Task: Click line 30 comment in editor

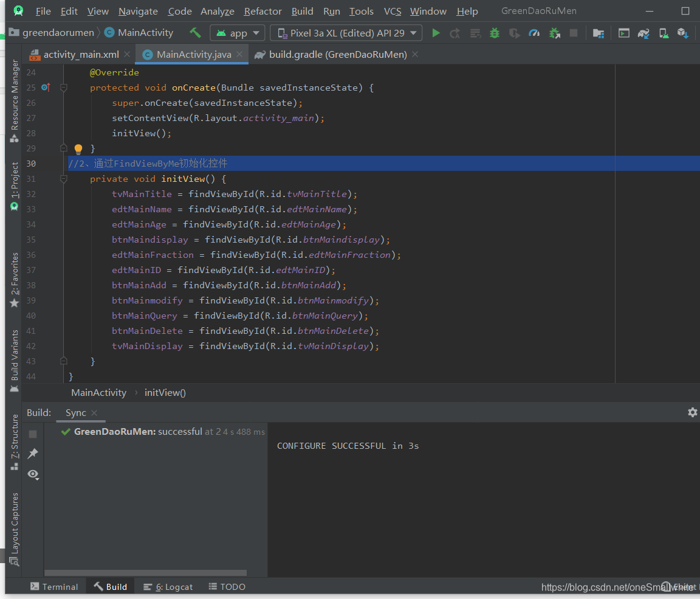Action: point(148,164)
